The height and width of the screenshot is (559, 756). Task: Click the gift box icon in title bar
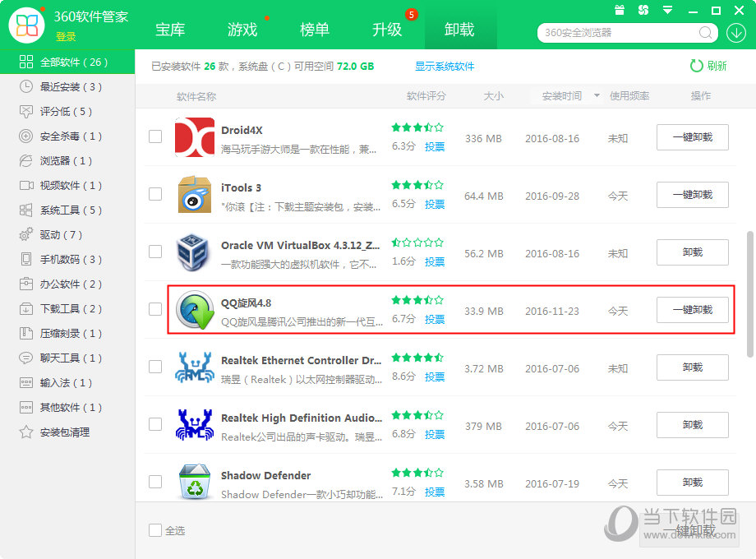620,10
